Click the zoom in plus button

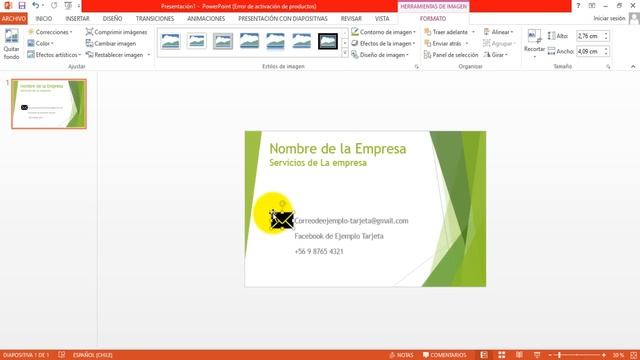604,355
